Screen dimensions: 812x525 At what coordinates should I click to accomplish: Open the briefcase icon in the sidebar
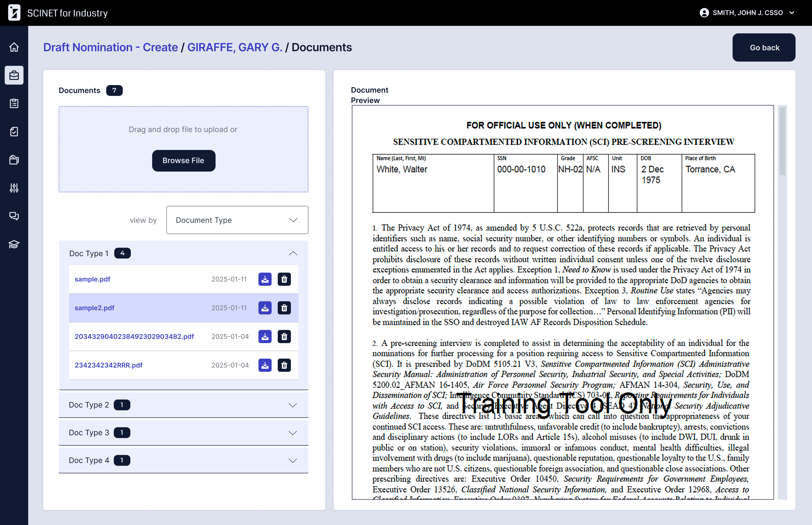coord(14,75)
